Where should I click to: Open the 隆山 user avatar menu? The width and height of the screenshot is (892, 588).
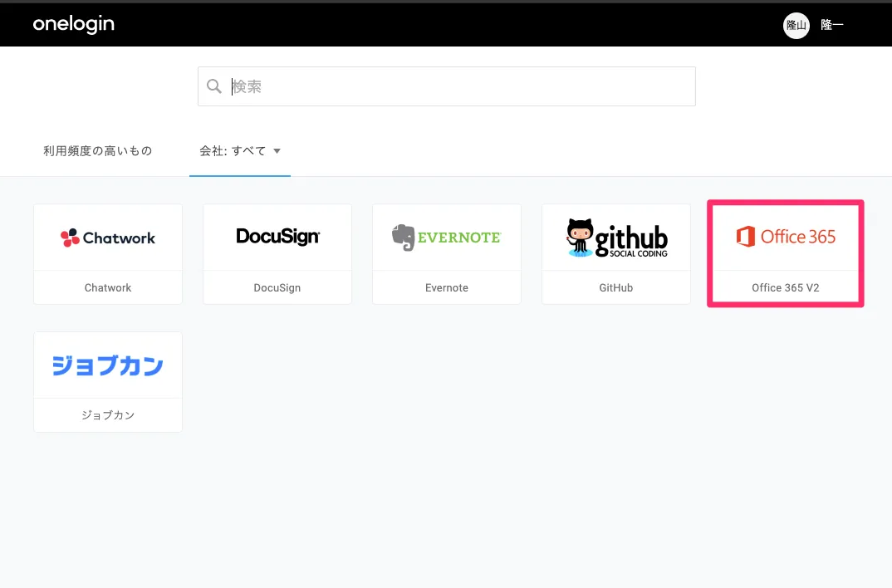[796, 25]
